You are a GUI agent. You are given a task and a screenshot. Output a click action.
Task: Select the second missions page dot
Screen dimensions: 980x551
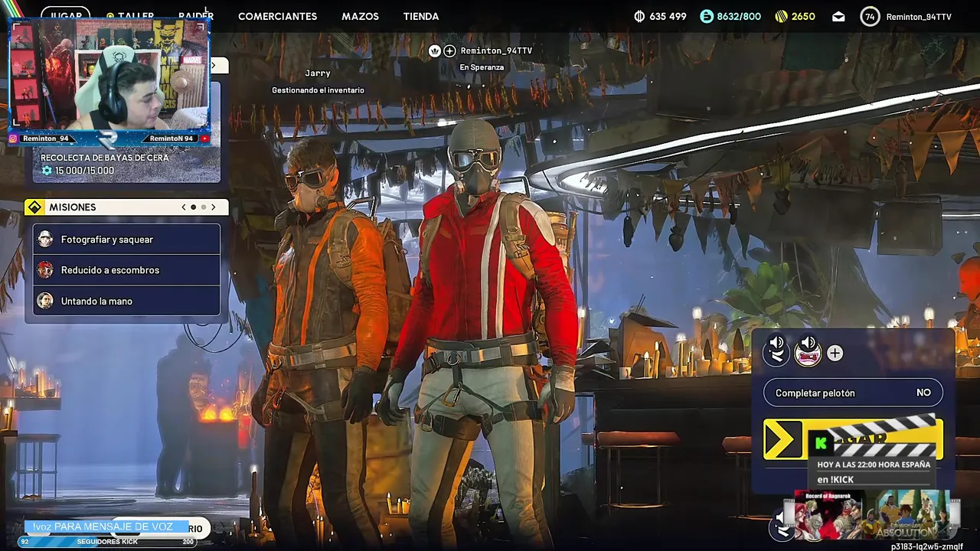tap(204, 207)
